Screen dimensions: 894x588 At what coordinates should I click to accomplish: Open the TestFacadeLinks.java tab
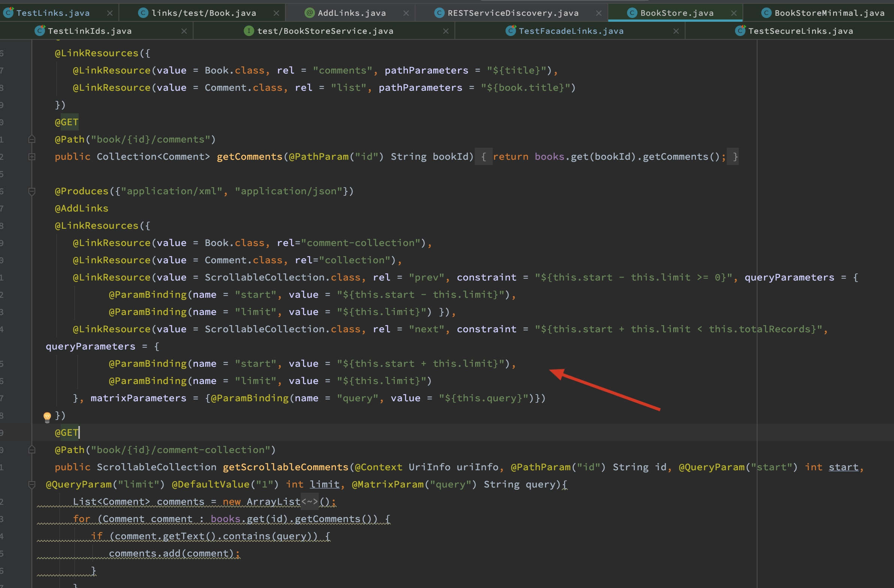(571, 31)
